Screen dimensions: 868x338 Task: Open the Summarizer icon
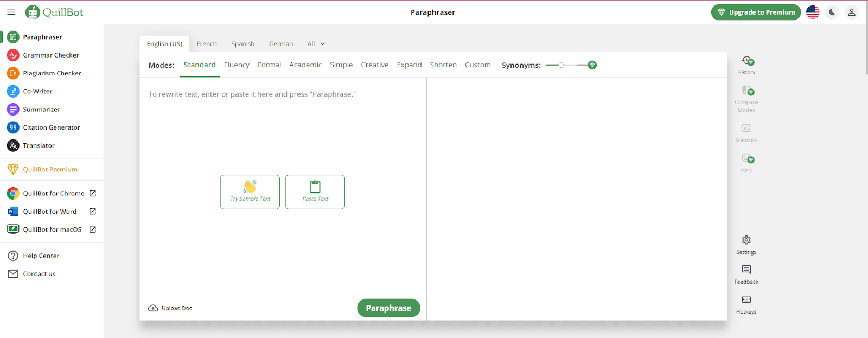point(13,109)
